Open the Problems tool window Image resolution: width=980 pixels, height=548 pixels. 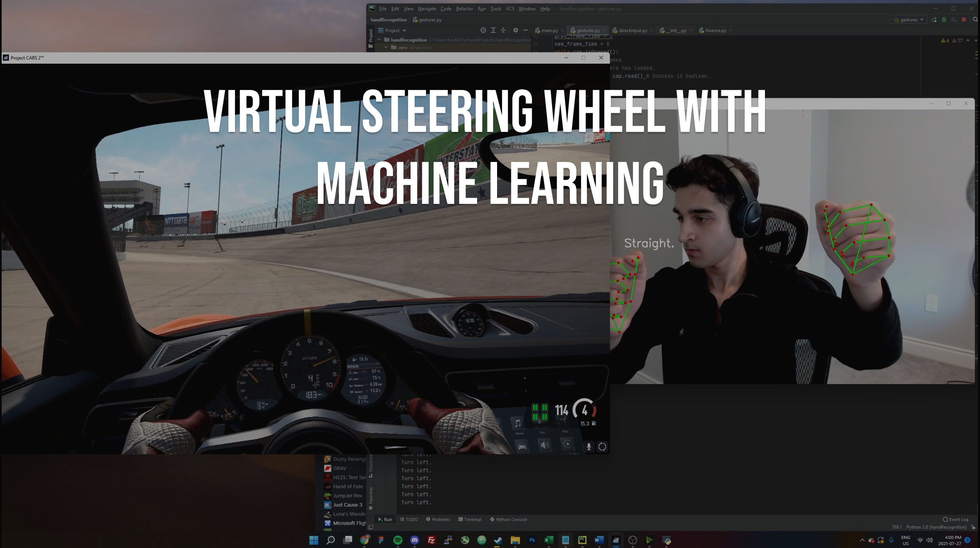438,519
